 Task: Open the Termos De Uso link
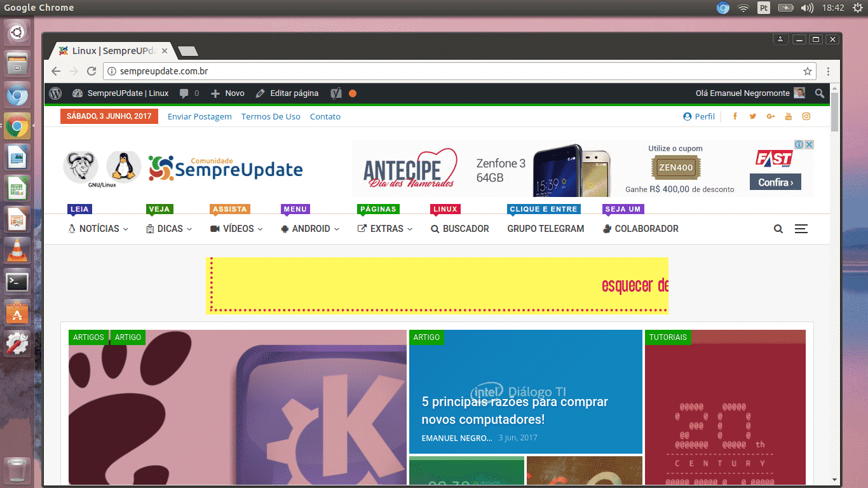(x=271, y=116)
